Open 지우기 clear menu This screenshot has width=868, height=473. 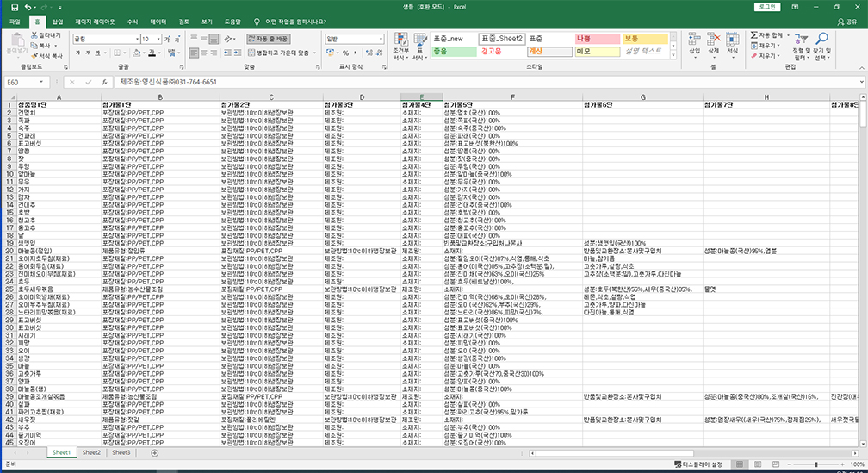[765, 56]
